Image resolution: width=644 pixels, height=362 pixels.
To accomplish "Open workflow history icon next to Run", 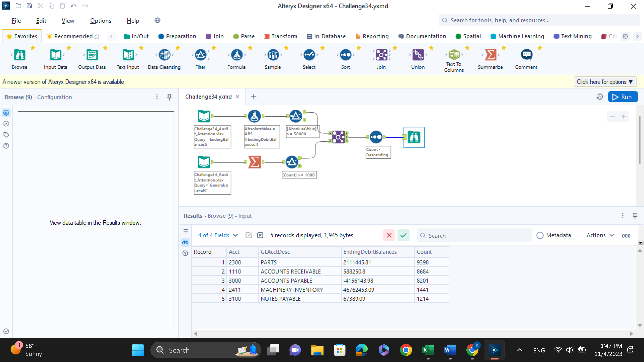I will [600, 97].
